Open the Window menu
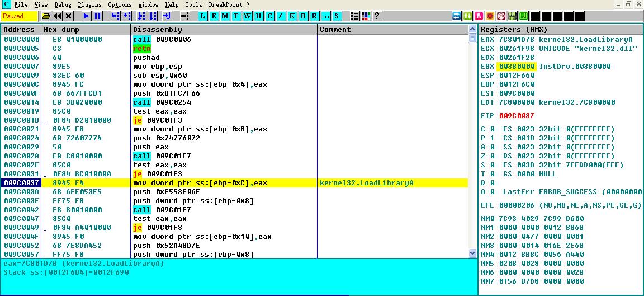 [148, 5]
